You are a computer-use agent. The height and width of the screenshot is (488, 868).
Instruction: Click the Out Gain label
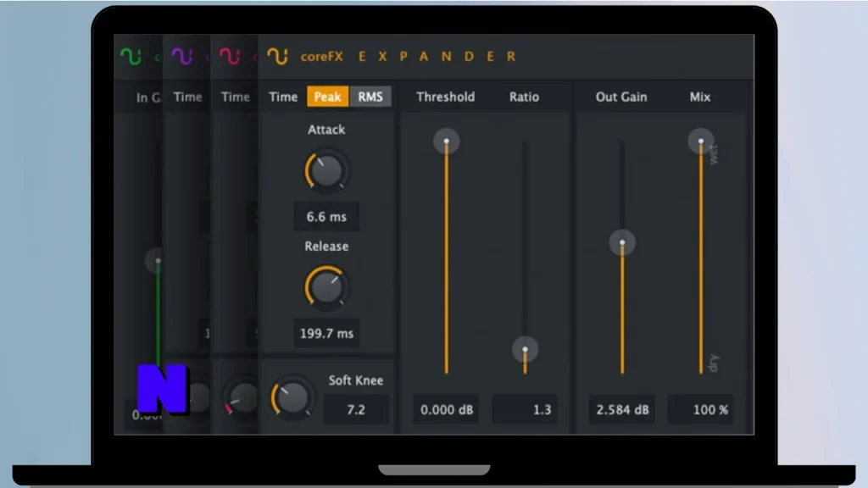(621, 97)
